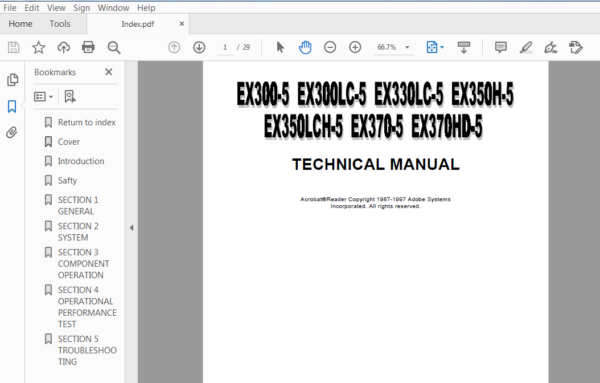Image resolution: width=600 pixels, height=383 pixels.
Task: Select the Hand pan tool
Action: coord(305,47)
